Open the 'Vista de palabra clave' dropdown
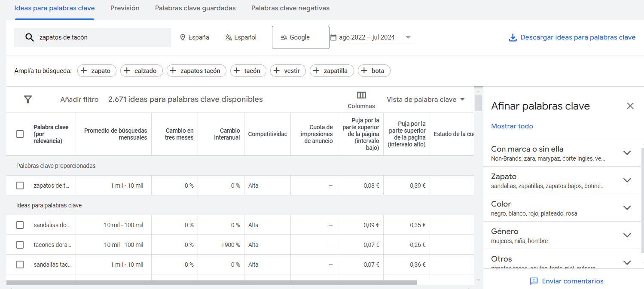 tap(425, 100)
